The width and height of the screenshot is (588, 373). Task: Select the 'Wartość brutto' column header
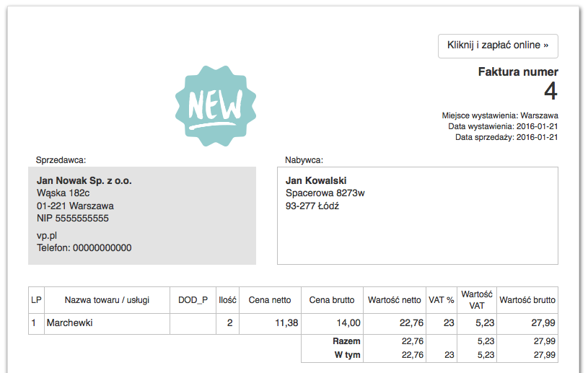pos(527,300)
